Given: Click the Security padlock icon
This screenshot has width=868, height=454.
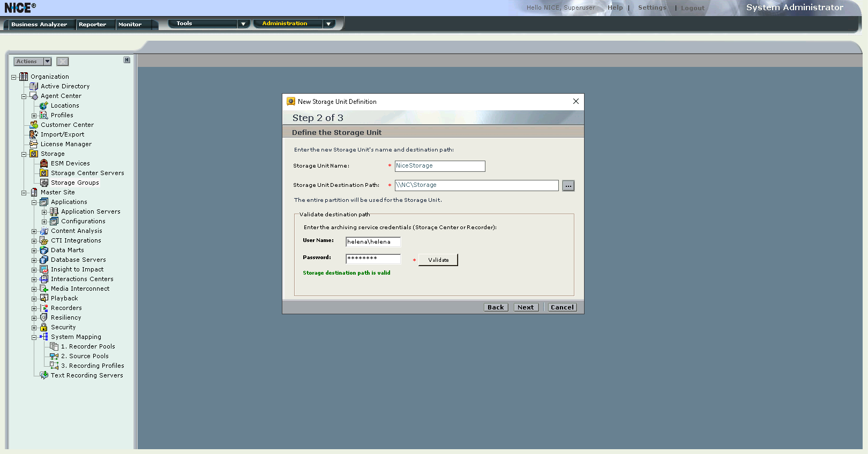Looking at the screenshot, I should [44, 327].
